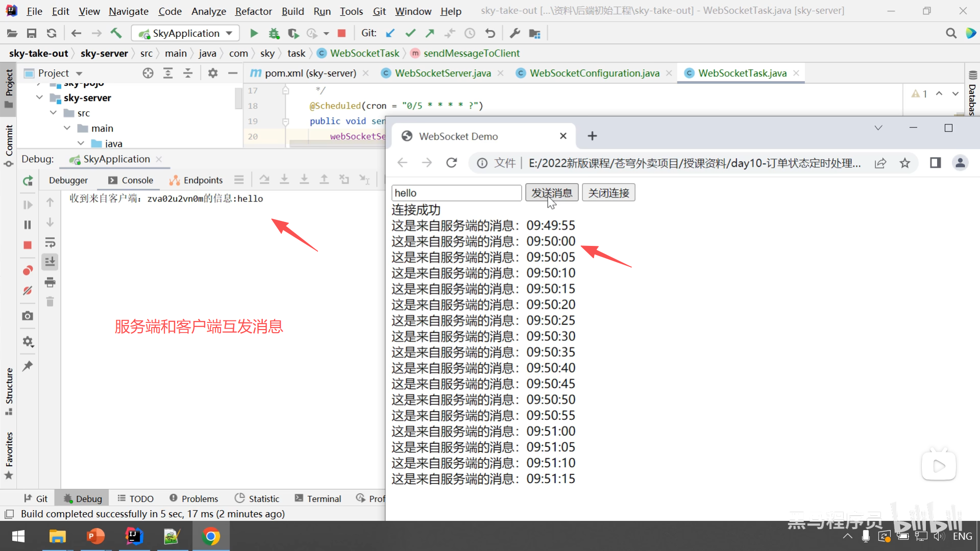Toggle soft-wrap in console output
The image size is (980, 551).
pyautogui.click(x=50, y=242)
